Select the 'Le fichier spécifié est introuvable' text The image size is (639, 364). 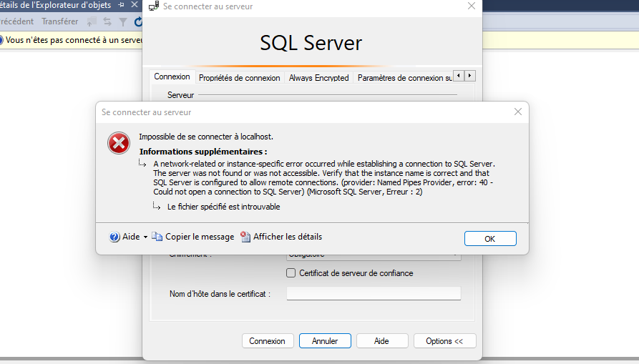click(224, 207)
